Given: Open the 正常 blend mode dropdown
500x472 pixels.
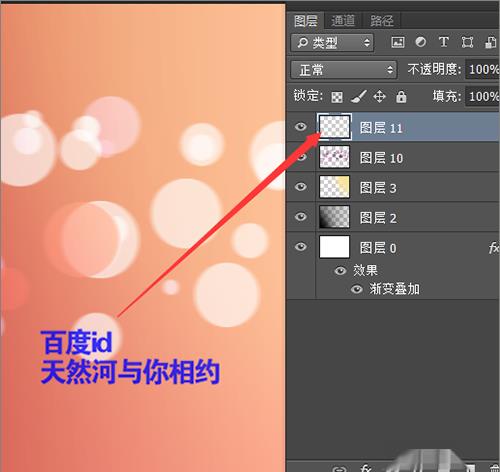Looking at the screenshot, I should point(344,70).
